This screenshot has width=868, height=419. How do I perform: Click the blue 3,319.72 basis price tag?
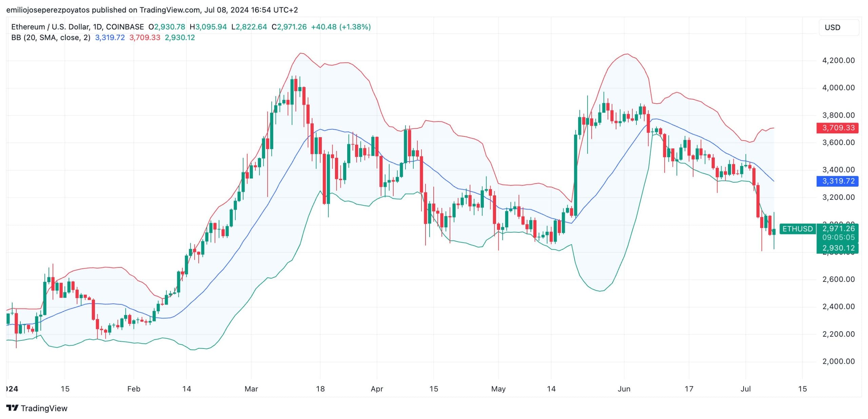click(x=838, y=181)
